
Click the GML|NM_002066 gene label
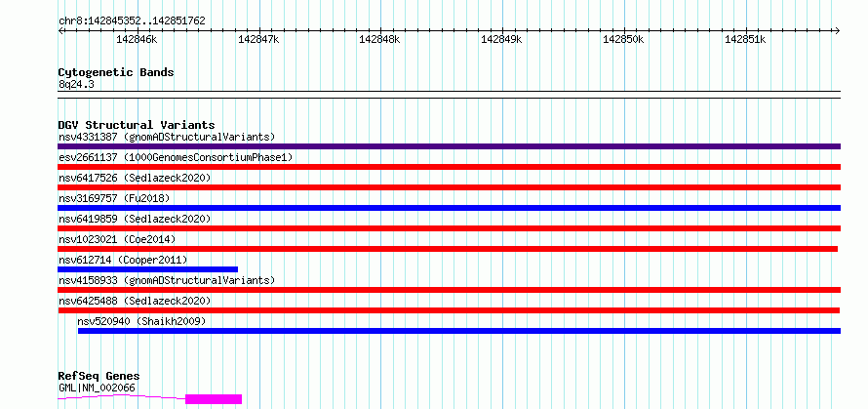click(97, 388)
